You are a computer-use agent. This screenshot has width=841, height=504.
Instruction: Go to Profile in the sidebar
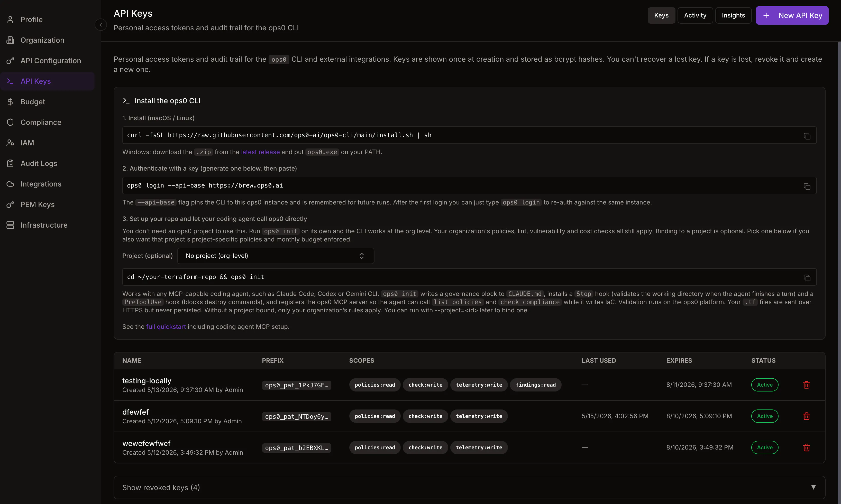[47, 20]
